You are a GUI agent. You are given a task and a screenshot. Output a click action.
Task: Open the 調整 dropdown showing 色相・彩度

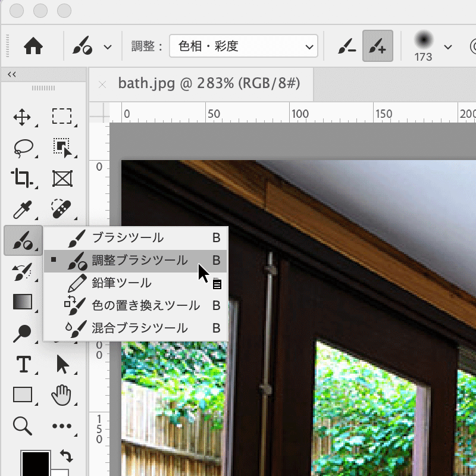click(x=243, y=46)
